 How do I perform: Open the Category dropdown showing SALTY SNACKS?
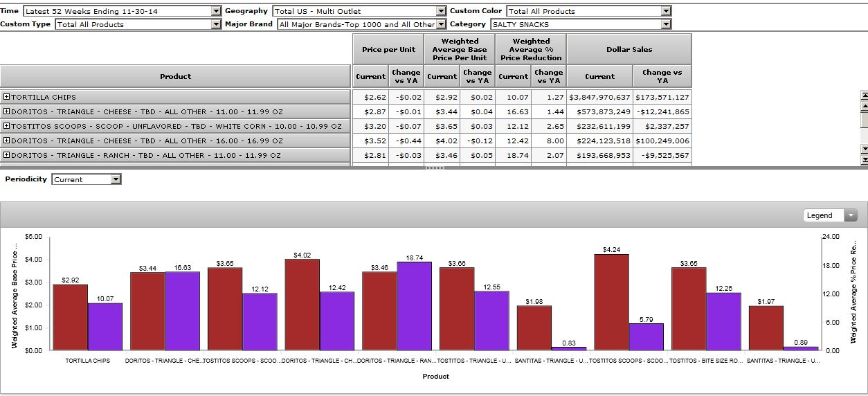pos(665,24)
